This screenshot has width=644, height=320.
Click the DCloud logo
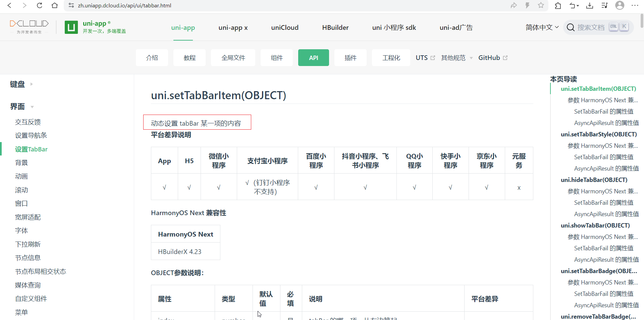point(29,27)
